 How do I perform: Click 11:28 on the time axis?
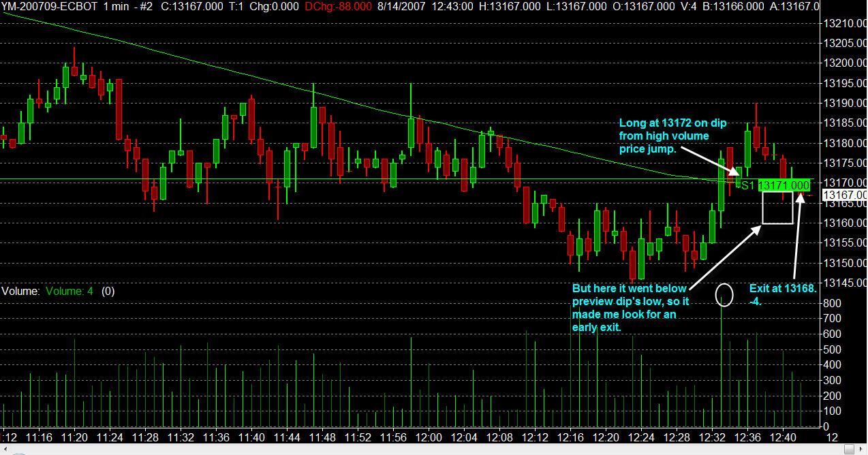point(146,437)
